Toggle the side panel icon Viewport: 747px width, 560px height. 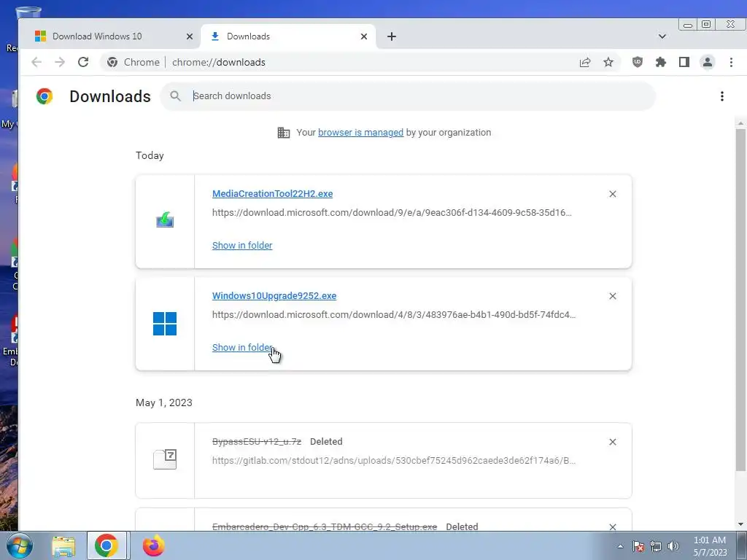pos(684,62)
